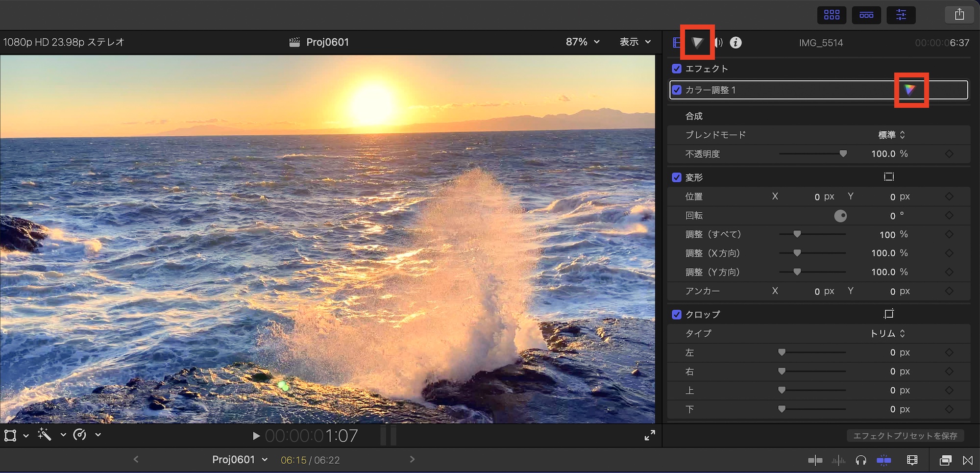The height and width of the screenshot is (473, 980).
Task: Click エフェクトプリセットを保存 button
Action: (x=905, y=436)
